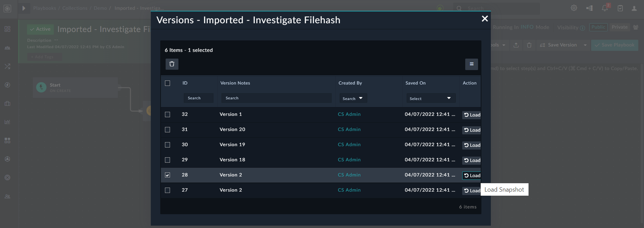Open the globe-like circular sidebar icon
Viewport: 644px width, 228px height.
(7, 177)
